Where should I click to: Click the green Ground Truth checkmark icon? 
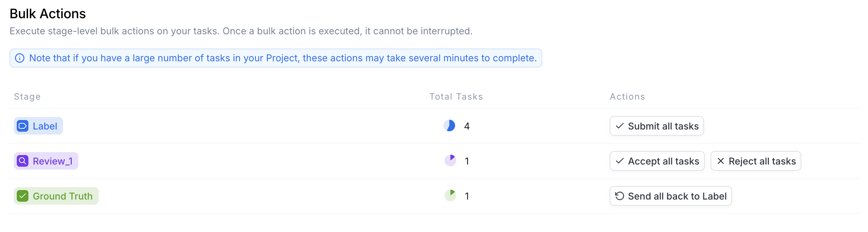23,196
